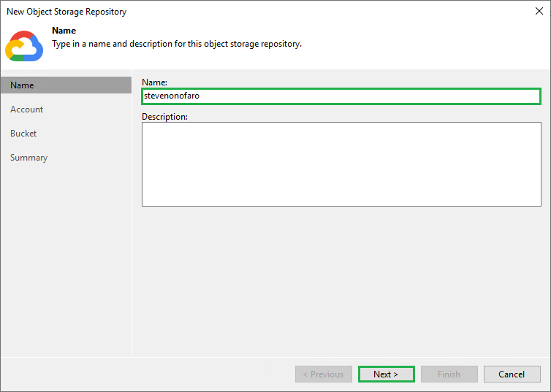The image size is (551, 392).
Task: Cancel the repository wizard
Action: (x=512, y=374)
